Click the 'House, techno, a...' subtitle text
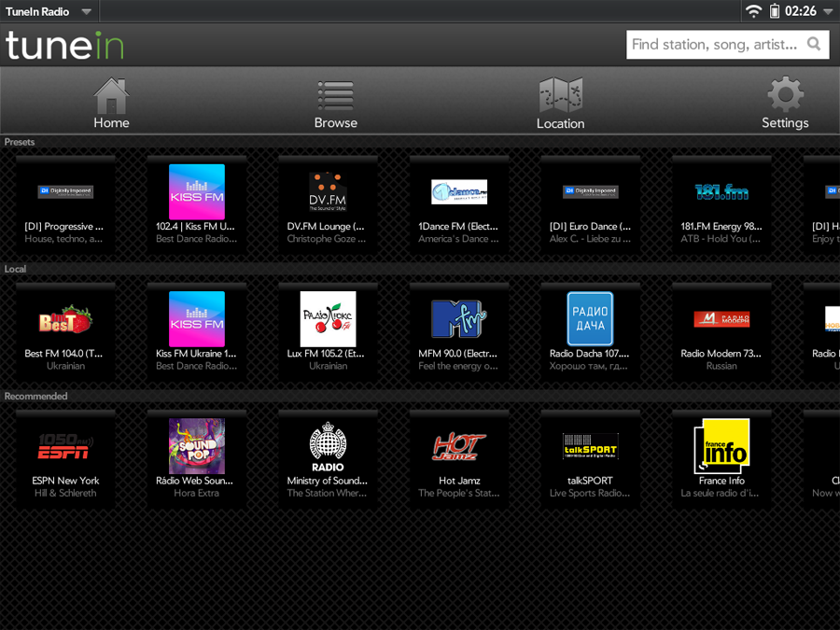Viewport: 840px width, 630px height. (x=63, y=239)
